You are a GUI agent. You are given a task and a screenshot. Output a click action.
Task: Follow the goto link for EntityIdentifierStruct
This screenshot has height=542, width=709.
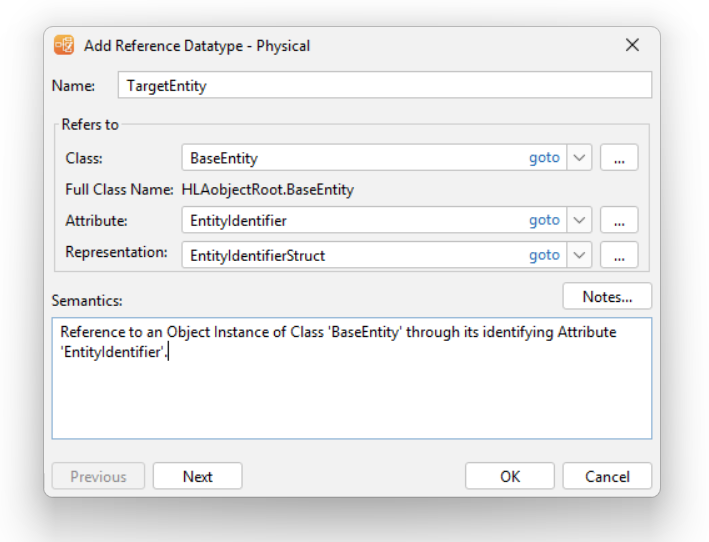(x=544, y=255)
